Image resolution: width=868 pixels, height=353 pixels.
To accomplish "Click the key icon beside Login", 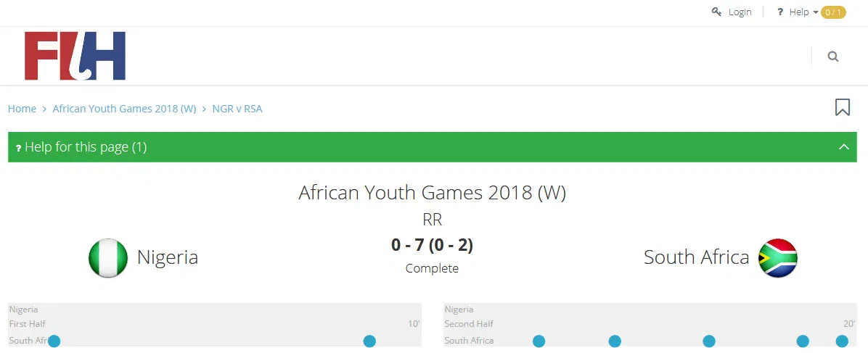I will coord(717,12).
